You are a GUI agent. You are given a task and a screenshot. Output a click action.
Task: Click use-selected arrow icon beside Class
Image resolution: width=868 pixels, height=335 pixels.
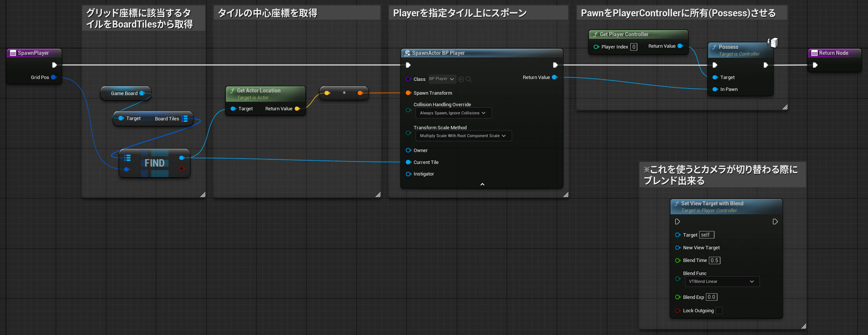461,79
